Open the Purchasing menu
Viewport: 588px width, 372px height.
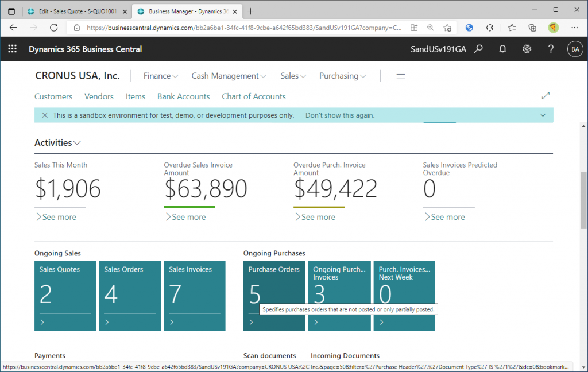(x=342, y=76)
